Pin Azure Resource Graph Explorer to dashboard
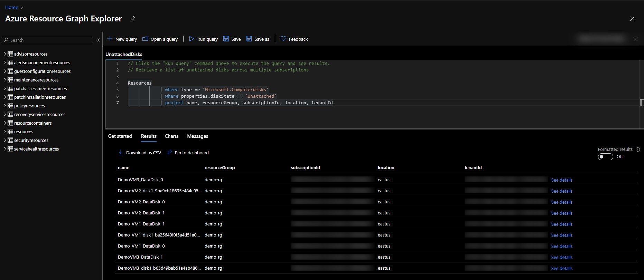The width and height of the screenshot is (644, 280). (132, 19)
